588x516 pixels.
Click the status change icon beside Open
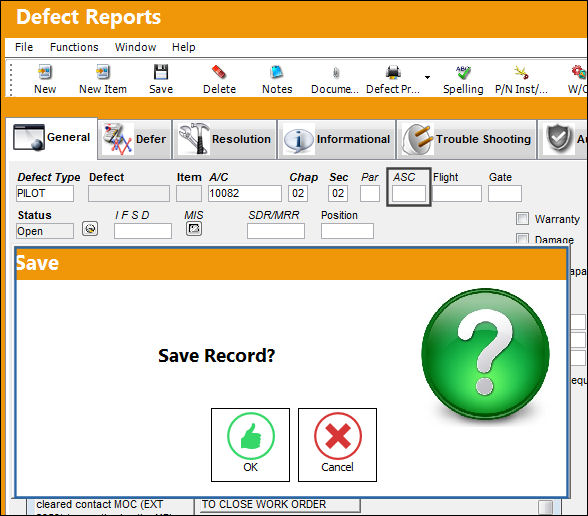(x=90, y=228)
